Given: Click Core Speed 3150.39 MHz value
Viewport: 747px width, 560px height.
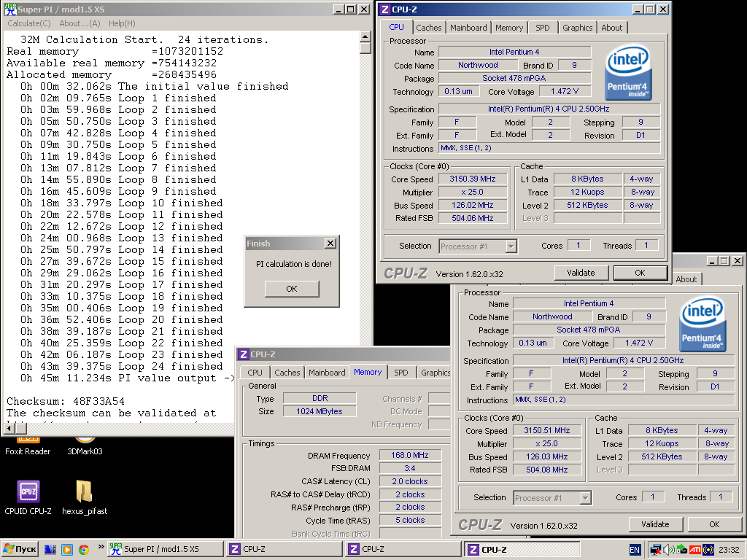Looking at the screenshot, I should point(473,179).
